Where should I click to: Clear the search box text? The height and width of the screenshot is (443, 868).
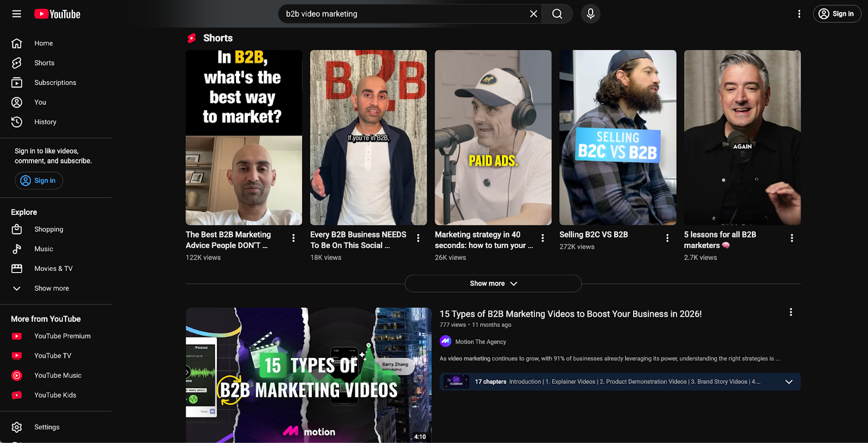pos(533,14)
